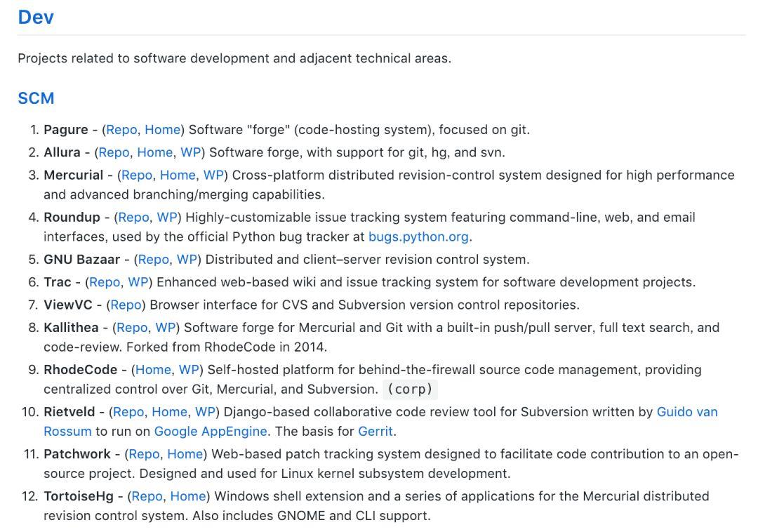The height and width of the screenshot is (532, 758).
Task: Open Rietveld's Home link
Action: (169, 411)
